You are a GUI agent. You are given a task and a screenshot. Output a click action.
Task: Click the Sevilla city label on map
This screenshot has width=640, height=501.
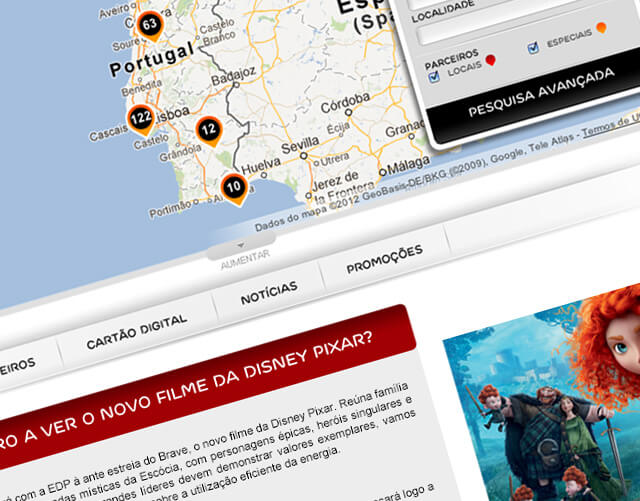pyautogui.click(x=300, y=145)
